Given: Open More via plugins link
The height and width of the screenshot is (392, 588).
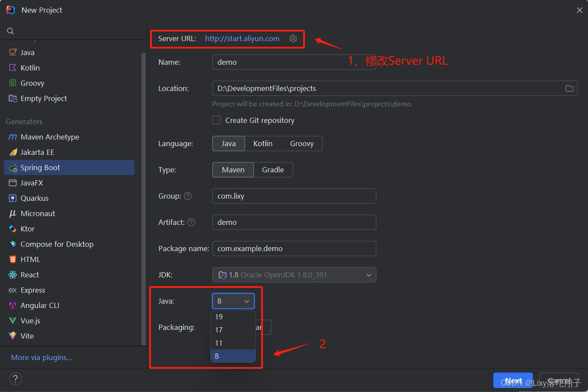Looking at the screenshot, I should click(42, 357).
